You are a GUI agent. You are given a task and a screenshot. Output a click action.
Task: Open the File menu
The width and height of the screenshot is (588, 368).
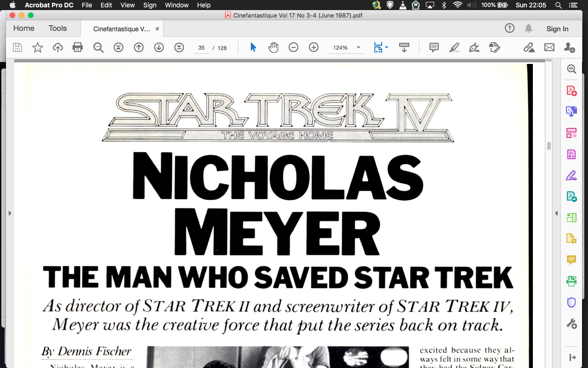87,5
